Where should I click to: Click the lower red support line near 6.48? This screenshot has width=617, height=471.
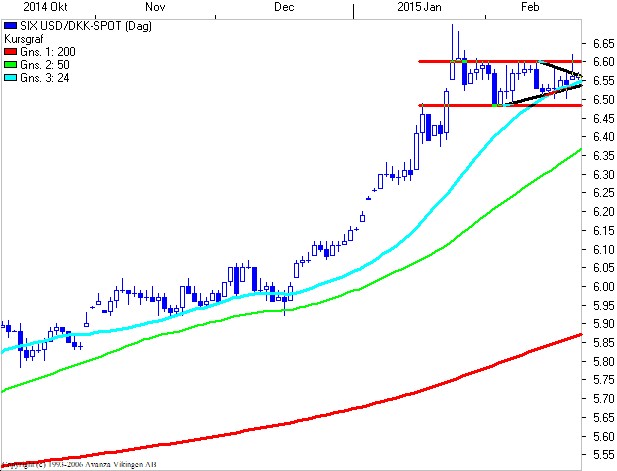click(500, 105)
